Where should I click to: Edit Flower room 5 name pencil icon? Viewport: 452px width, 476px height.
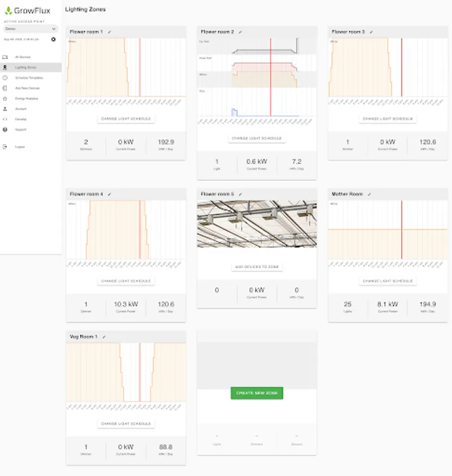240,194
